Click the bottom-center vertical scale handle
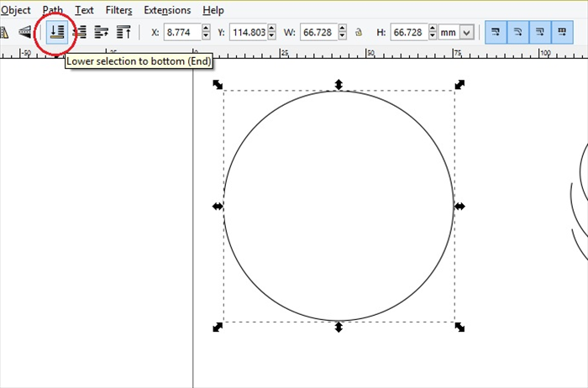This screenshot has height=388, width=588. pos(339,327)
